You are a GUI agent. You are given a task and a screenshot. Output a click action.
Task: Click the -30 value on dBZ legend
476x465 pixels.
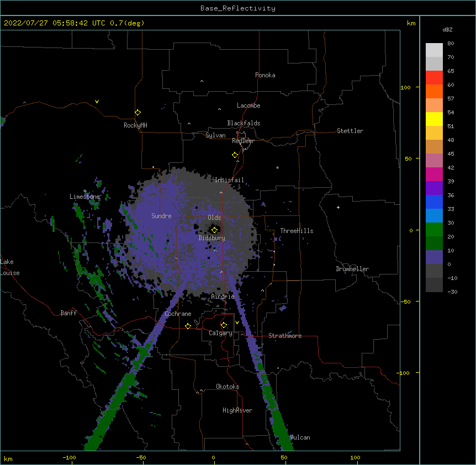tap(452, 292)
